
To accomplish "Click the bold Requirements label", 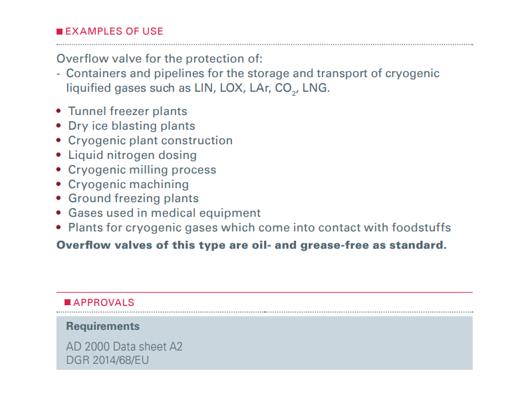I will [102, 327].
